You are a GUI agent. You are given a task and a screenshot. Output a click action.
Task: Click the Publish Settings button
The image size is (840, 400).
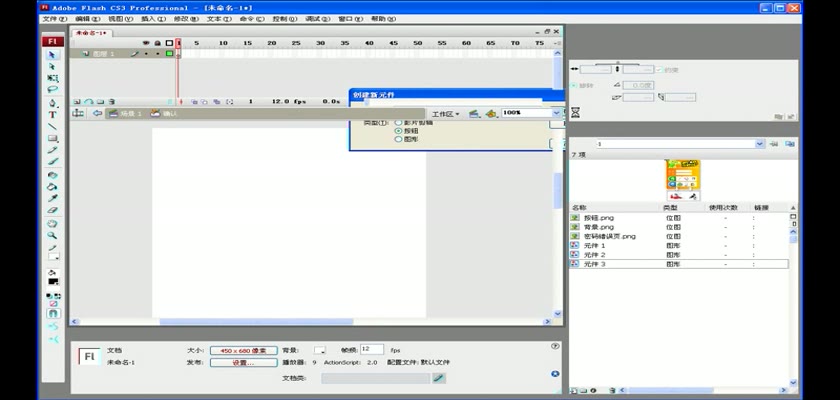(244, 363)
